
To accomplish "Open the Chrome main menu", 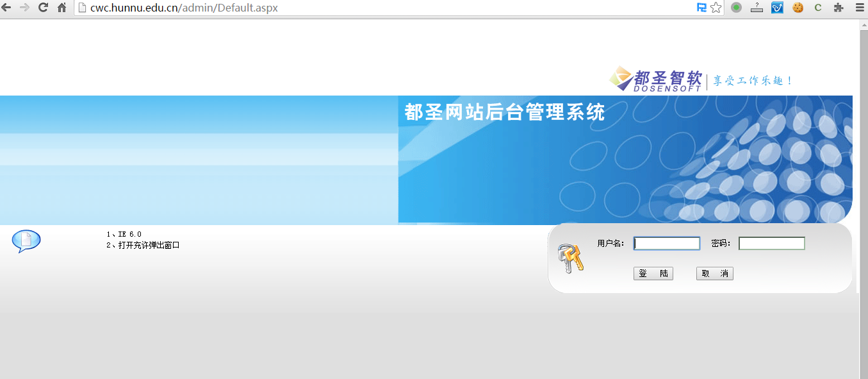I will tap(860, 8).
